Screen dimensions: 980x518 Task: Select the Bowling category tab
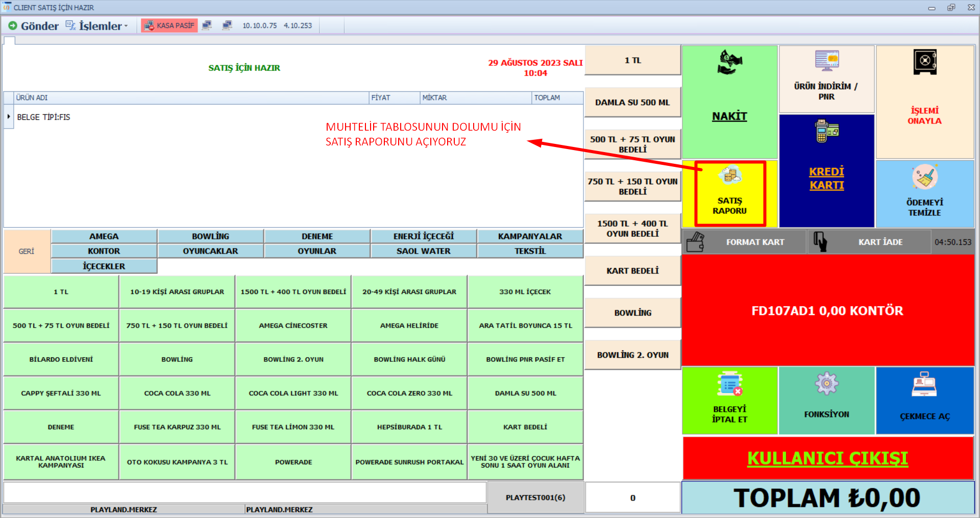click(x=210, y=236)
